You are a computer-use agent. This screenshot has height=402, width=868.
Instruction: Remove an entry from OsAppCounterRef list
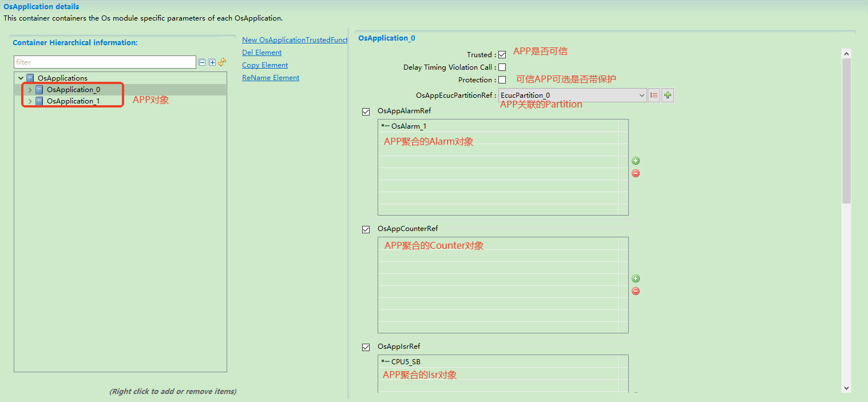tap(635, 291)
